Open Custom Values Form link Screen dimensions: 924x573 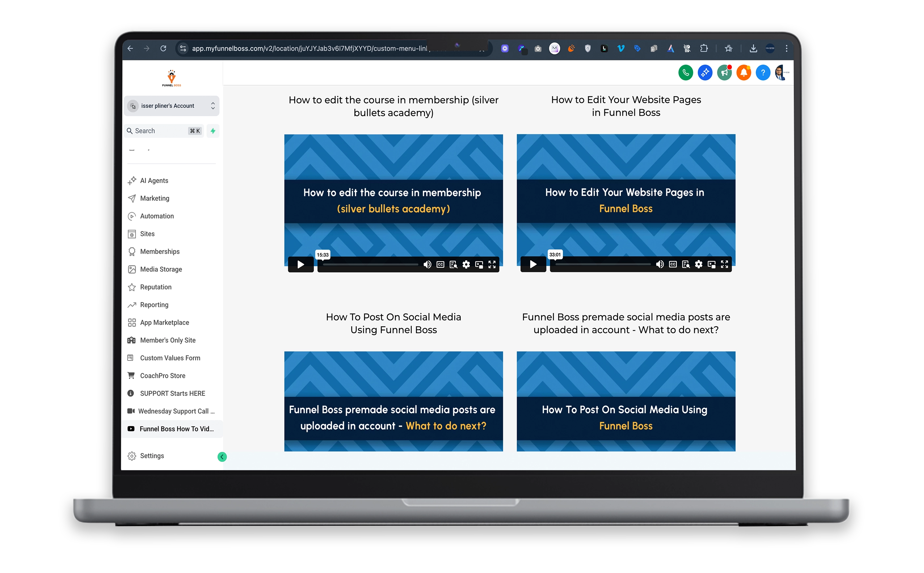(170, 358)
